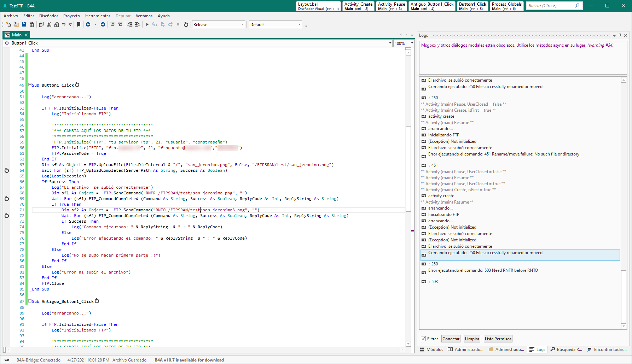Click the Undo arrow in toolbar
Viewport: 632px width, 364px height.
click(64, 24)
